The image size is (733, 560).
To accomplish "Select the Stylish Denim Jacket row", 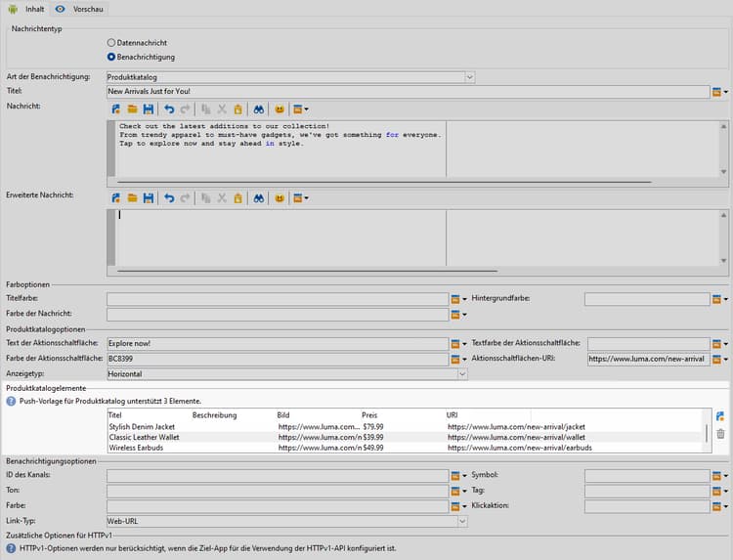I will (x=405, y=427).
